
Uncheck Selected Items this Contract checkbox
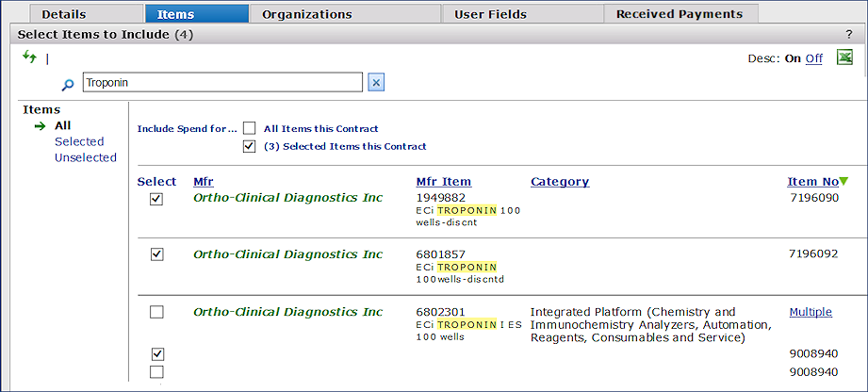[249, 146]
